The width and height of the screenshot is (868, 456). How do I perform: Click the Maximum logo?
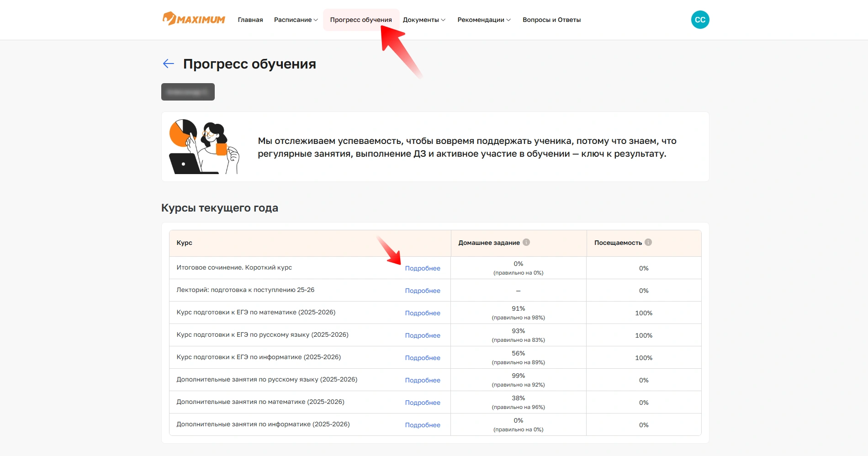pos(194,19)
